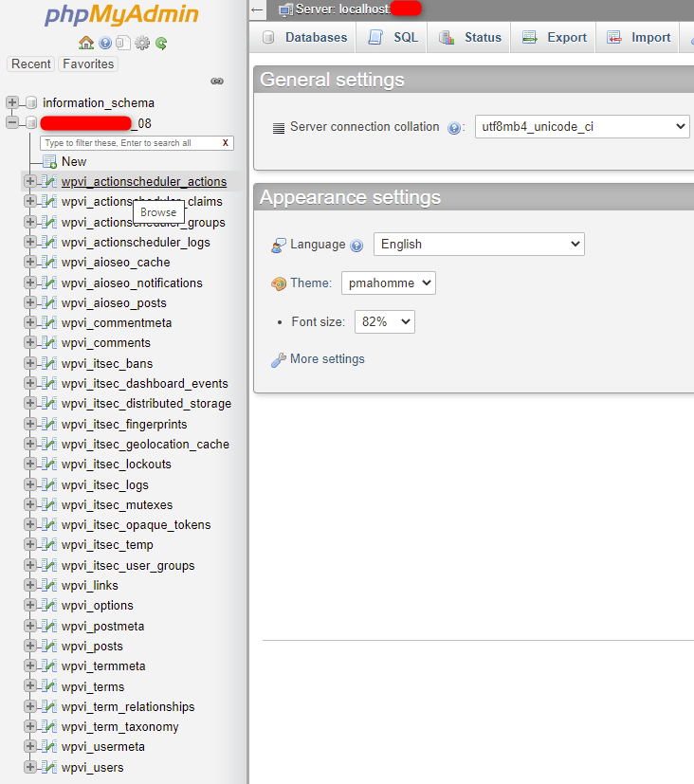
Task: Open the wpvi_itsec_dashboard_events table
Action: click(144, 384)
